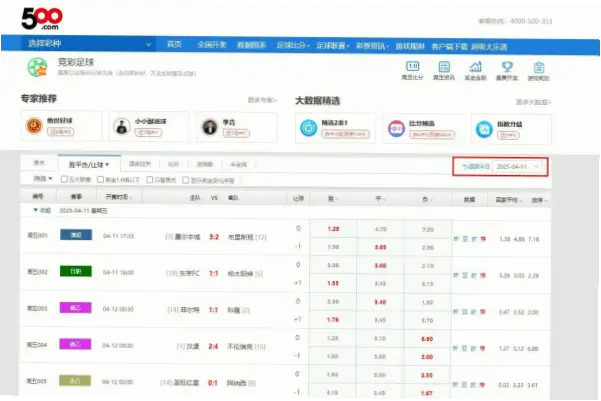Screen dimensions: 601x401
Task: Open the 胜平负/让球 tab dropdown
Action: 89,164
